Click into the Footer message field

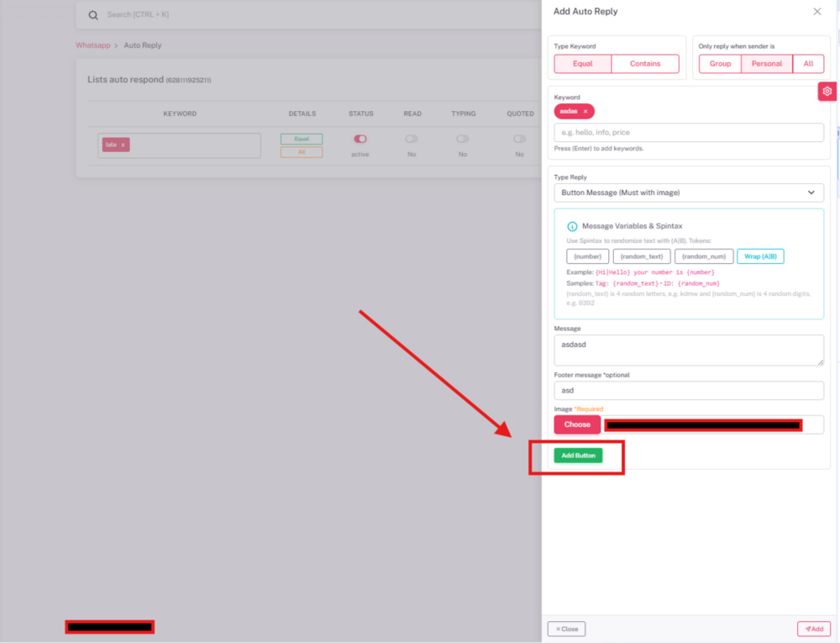pyautogui.click(x=688, y=391)
